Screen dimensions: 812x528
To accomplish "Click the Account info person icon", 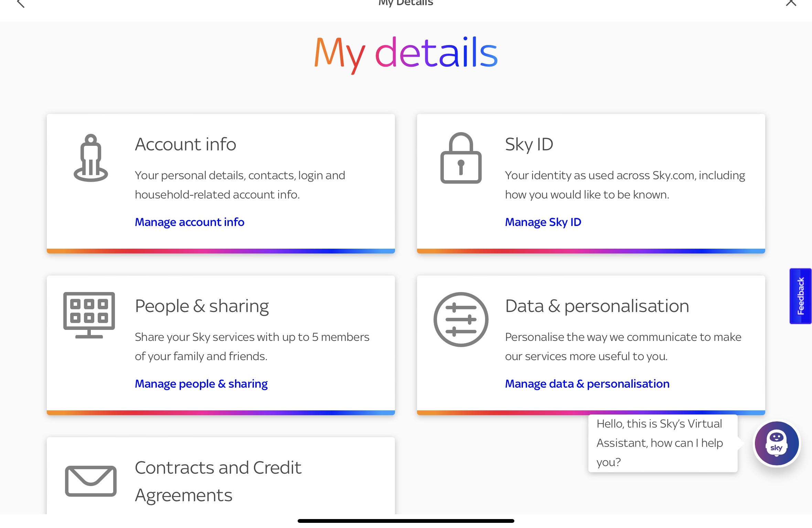I will click(x=91, y=158).
